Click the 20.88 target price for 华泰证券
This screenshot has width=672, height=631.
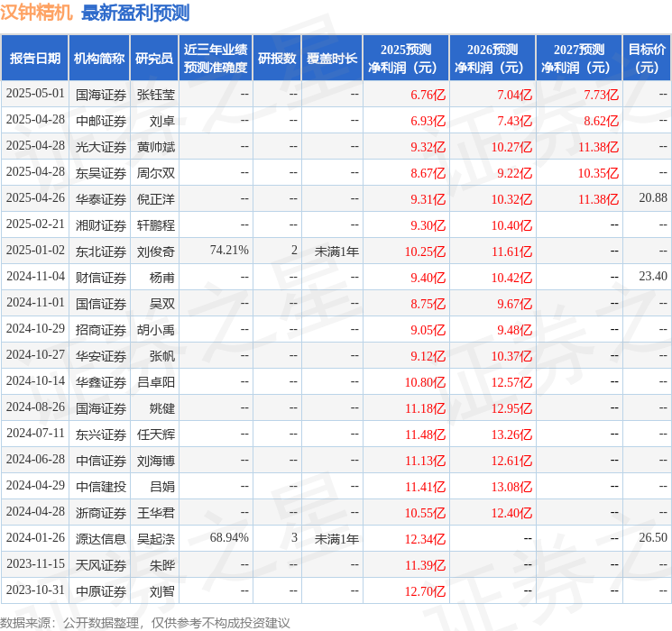pyautogui.click(x=653, y=198)
